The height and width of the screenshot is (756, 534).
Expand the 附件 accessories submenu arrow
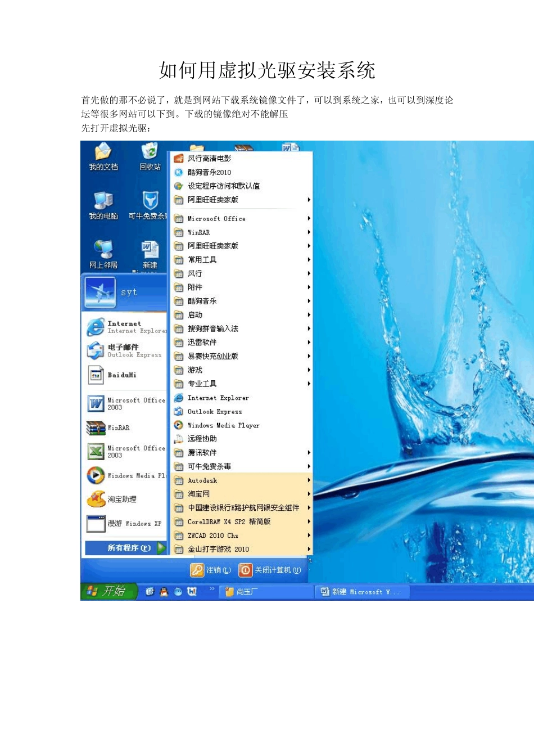(309, 287)
